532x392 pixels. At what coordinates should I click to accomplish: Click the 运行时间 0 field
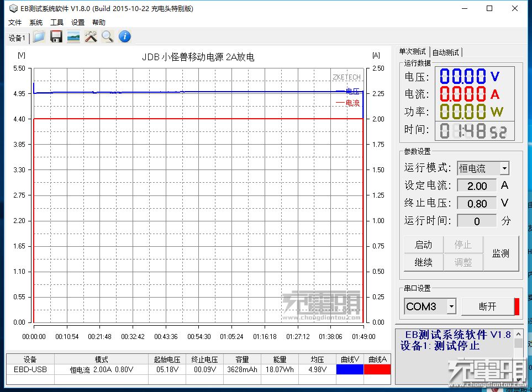point(477,221)
